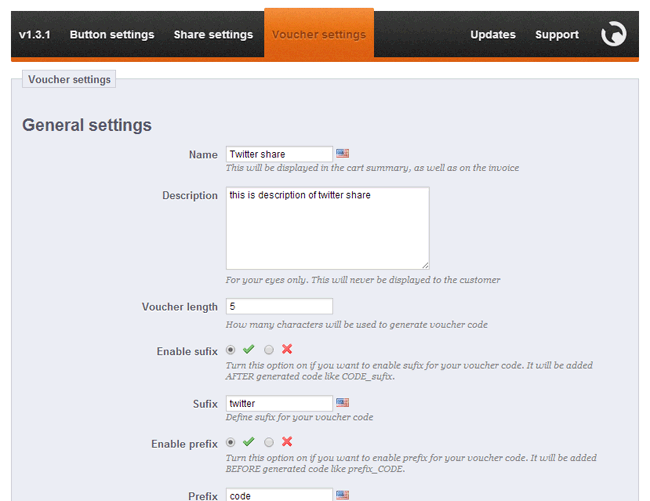Image resolution: width=650 pixels, height=501 pixels.
Task: Click the 'For your eyes only' hint text
Action: tap(363, 280)
